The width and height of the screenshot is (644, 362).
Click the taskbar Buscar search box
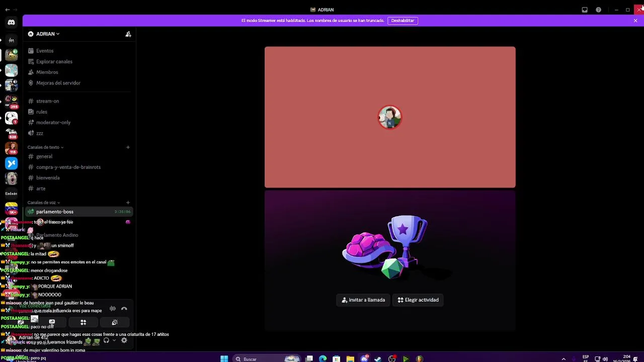click(268, 359)
